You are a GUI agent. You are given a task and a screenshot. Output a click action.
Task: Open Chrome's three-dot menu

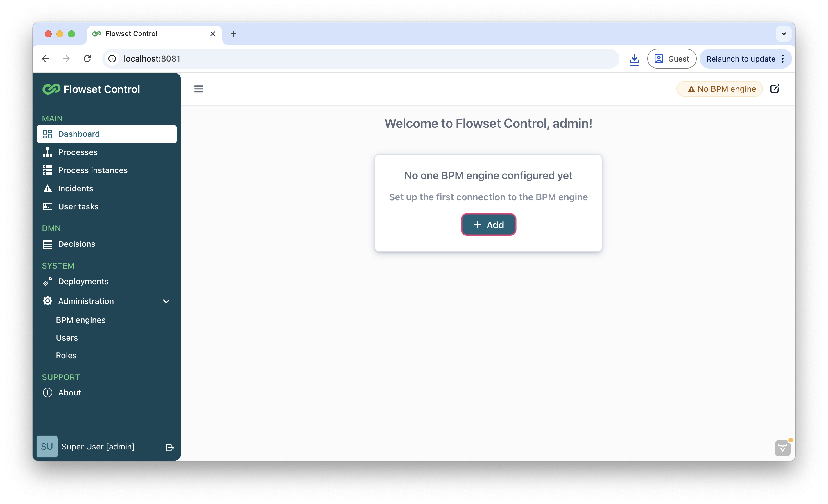click(783, 59)
